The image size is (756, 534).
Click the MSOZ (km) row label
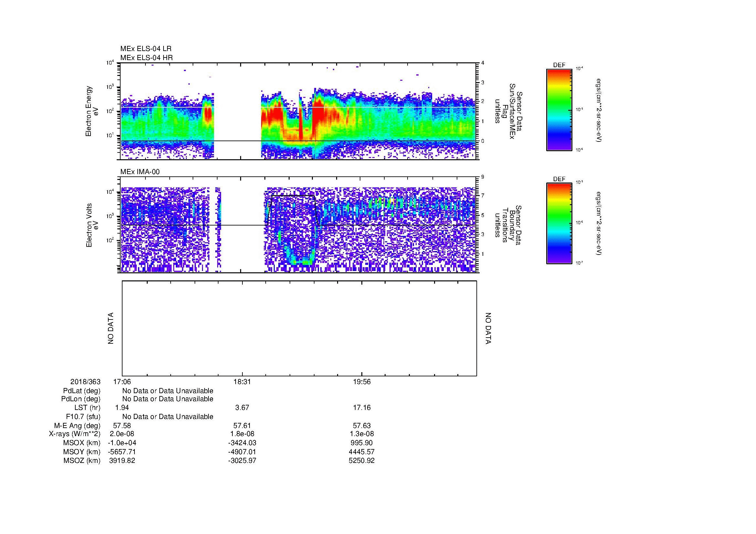(x=82, y=461)
